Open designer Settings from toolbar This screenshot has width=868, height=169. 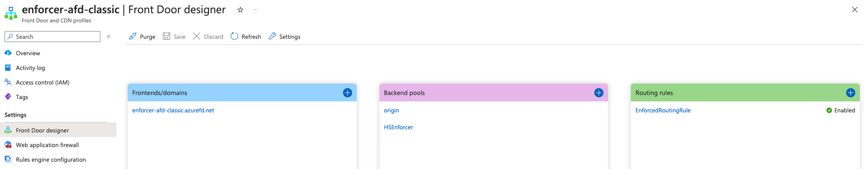[x=285, y=37]
